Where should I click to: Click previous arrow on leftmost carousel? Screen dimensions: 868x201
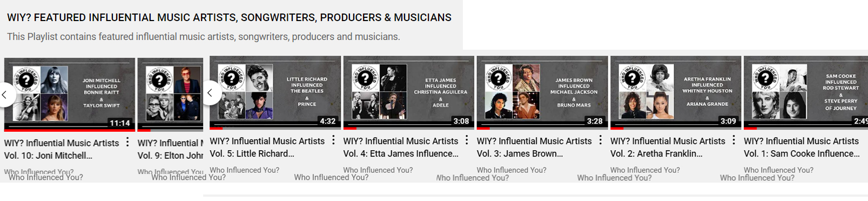tap(5, 95)
